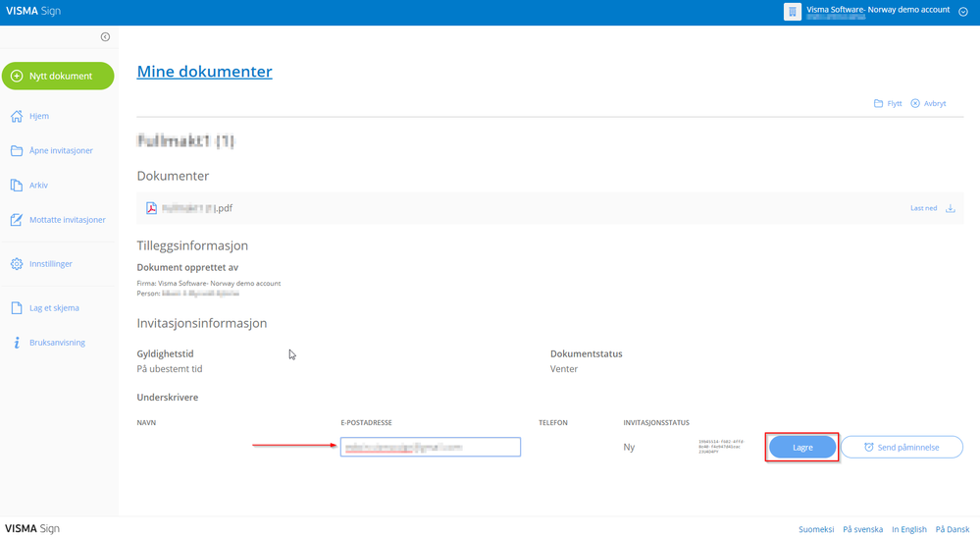The height and width of the screenshot is (539, 980).
Task: Open Hjem in the sidebar
Action: coord(39,116)
